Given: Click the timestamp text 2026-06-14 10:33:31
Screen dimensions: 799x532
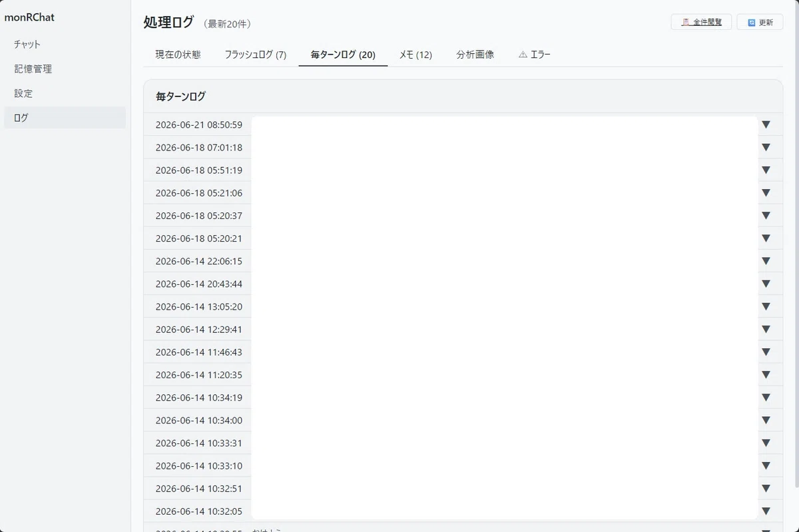Looking at the screenshot, I should pyautogui.click(x=199, y=443).
